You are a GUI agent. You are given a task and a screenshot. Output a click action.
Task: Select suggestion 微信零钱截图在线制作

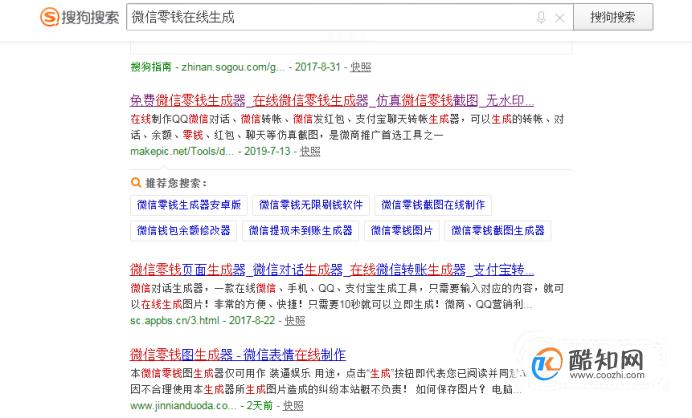[x=433, y=205]
